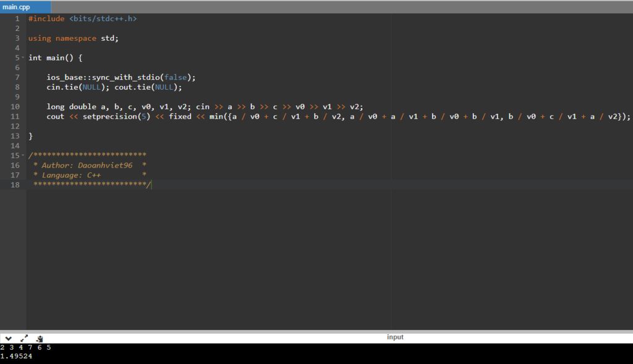Viewport: 633px width, 364px height.
Task: Click line number 1 in the gutter
Action: [17, 19]
